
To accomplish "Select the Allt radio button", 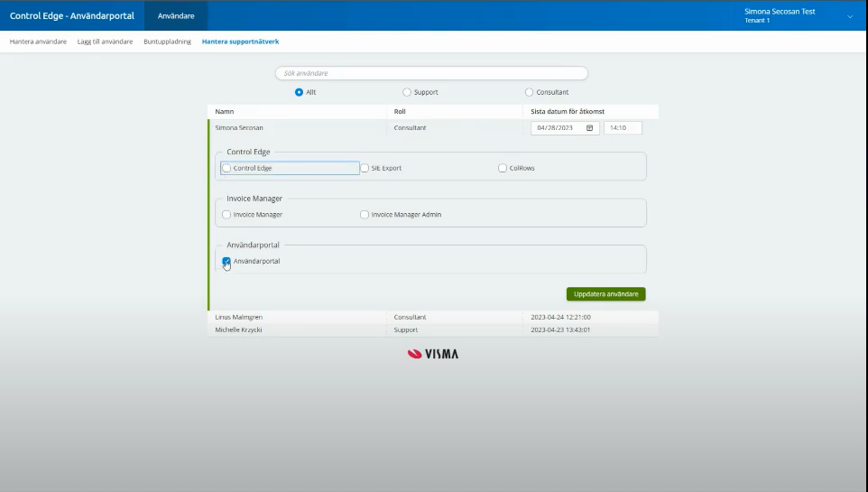I will click(x=299, y=92).
